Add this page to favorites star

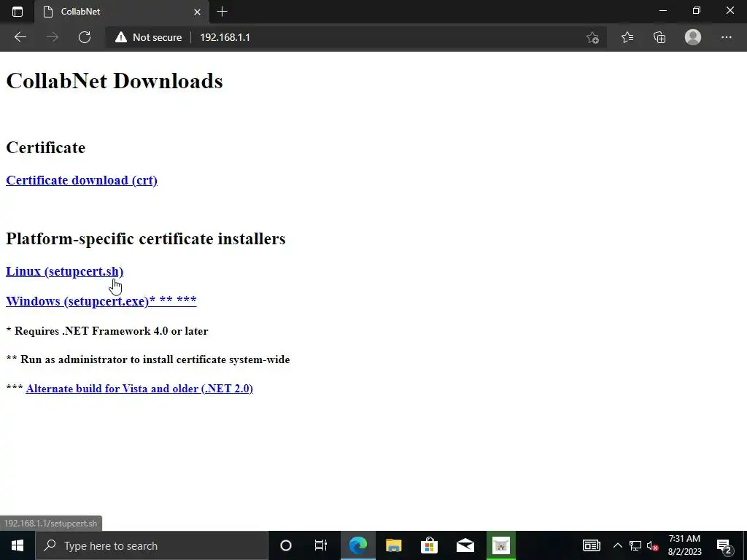[592, 37]
